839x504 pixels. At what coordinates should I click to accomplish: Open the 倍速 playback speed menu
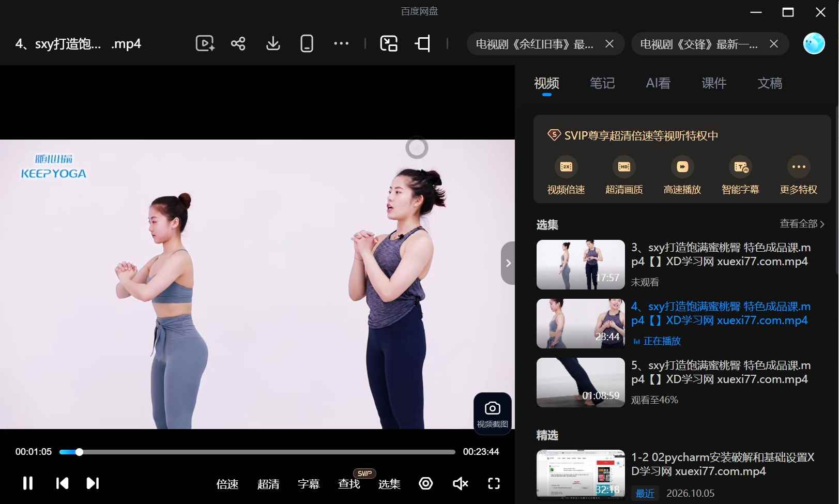click(x=227, y=484)
